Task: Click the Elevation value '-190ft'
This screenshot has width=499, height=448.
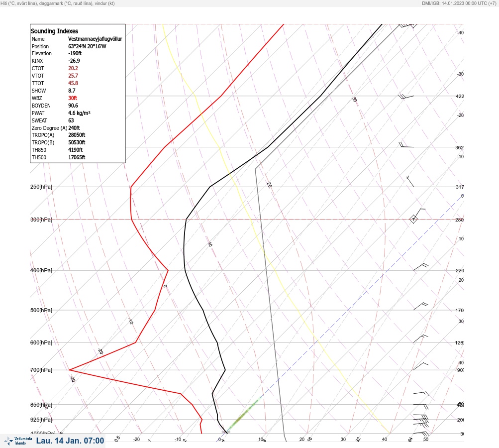Action: (x=75, y=53)
